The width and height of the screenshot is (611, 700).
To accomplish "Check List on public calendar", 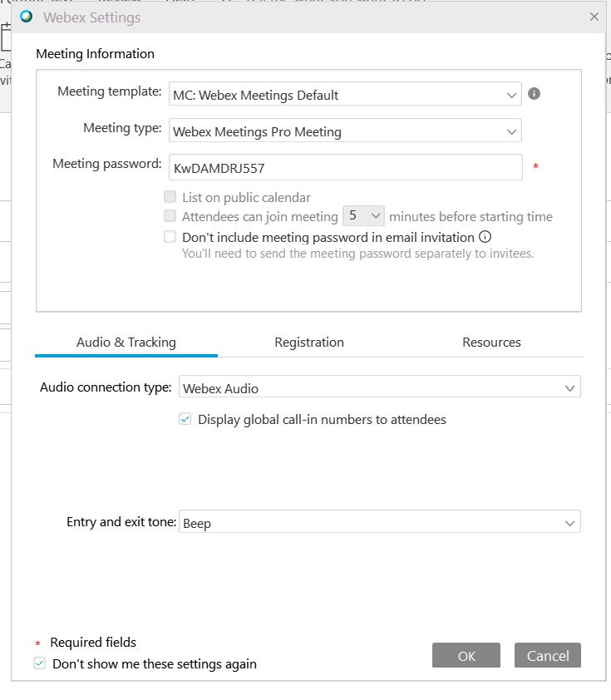I will (x=170, y=197).
